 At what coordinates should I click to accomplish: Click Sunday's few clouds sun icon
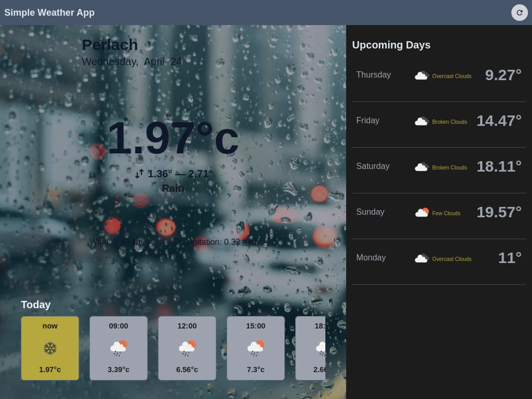[x=422, y=212]
